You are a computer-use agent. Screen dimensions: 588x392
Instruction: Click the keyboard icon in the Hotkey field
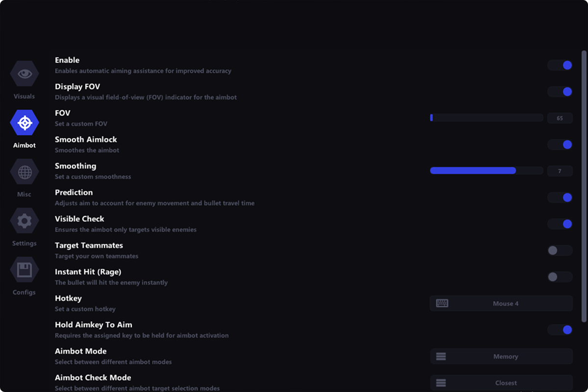[x=442, y=303]
